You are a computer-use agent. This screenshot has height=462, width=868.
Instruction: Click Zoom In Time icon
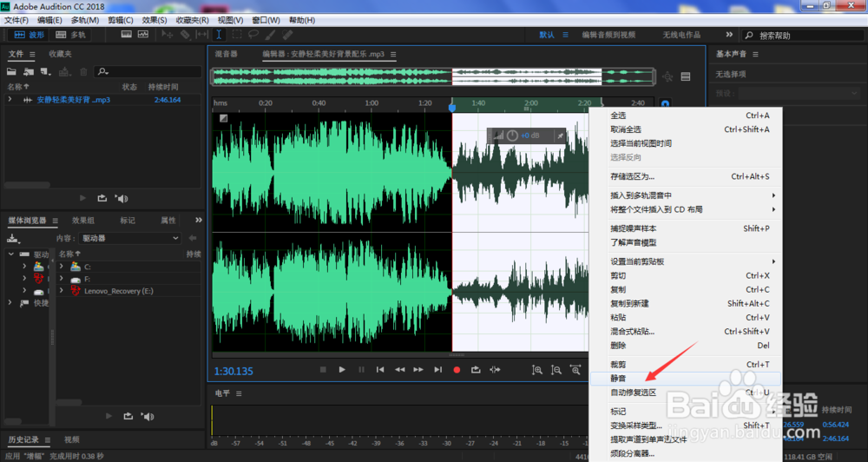pos(575,370)
